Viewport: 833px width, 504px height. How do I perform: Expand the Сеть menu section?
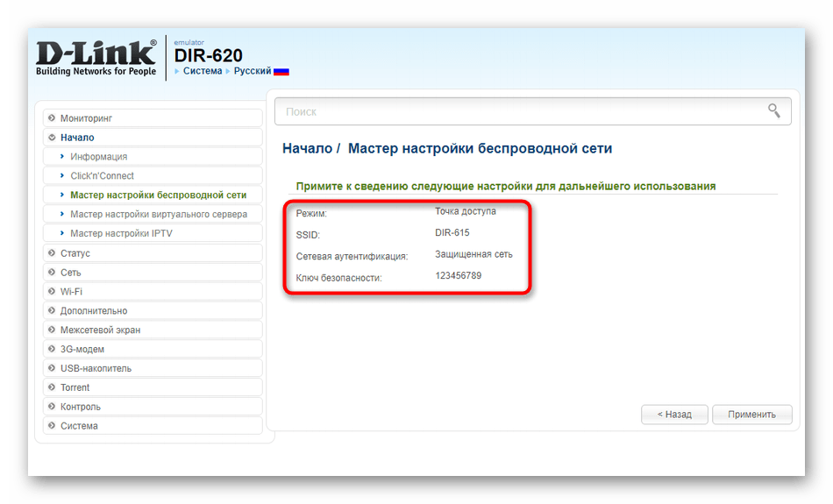coord(70,273)
